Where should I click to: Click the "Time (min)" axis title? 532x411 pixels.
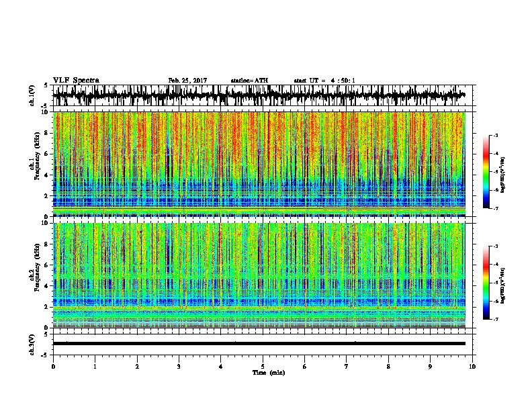coord(269,373)
